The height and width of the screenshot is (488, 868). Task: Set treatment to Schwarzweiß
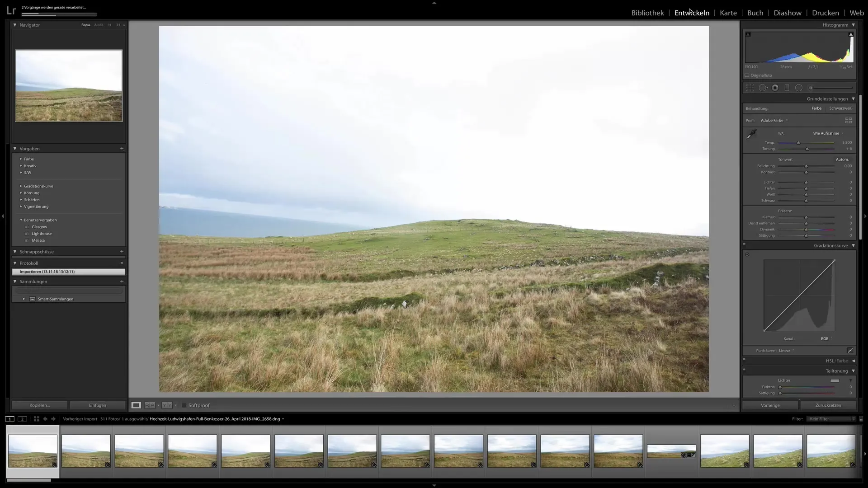841,108
